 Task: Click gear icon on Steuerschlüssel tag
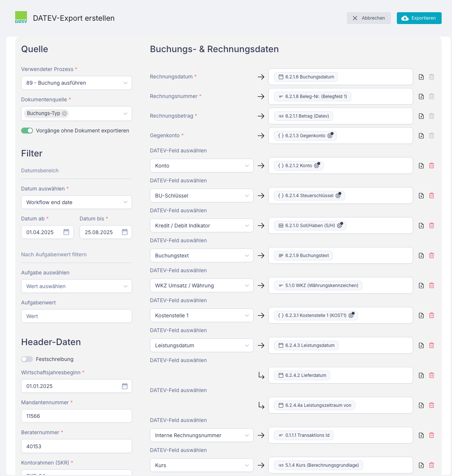tap(338, 196)
